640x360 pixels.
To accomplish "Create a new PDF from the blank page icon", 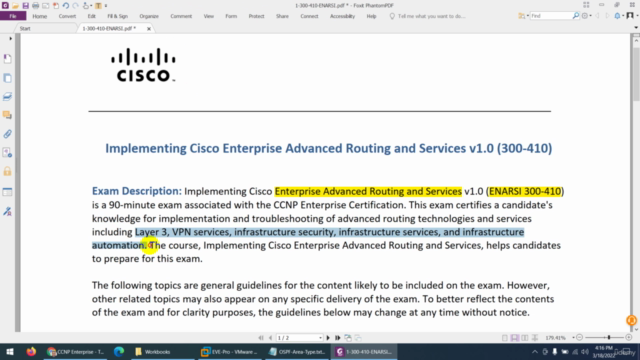I will coord(56,6).
